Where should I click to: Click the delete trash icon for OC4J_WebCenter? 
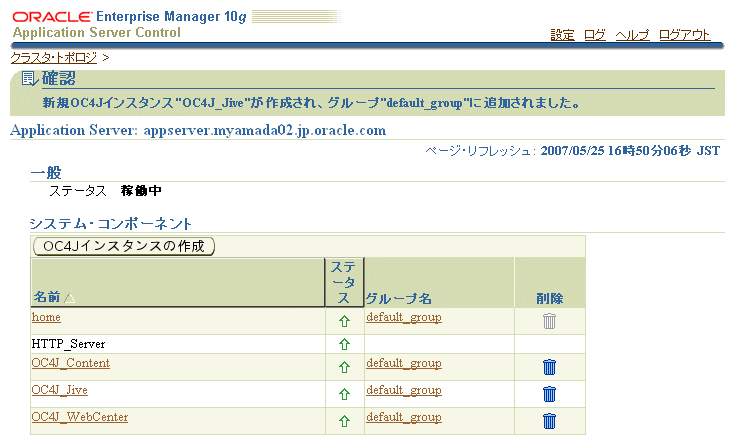[x=549, y=421]
